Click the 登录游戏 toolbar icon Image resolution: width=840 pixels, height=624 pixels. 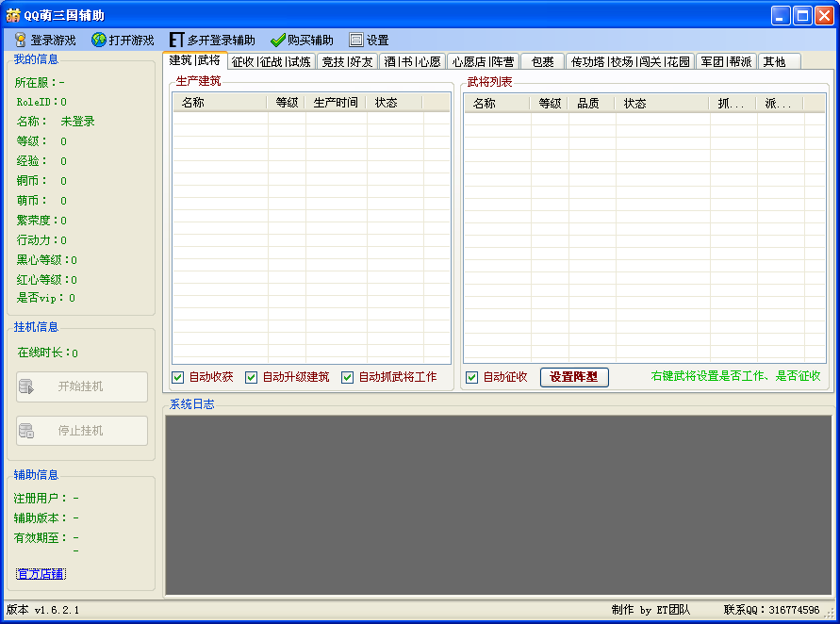click(x=21, y=41)
